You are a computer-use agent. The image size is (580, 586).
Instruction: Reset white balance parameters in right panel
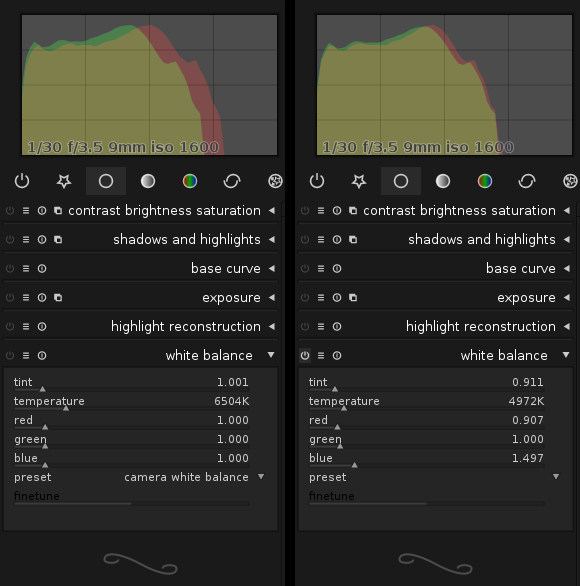click(337, 355)
